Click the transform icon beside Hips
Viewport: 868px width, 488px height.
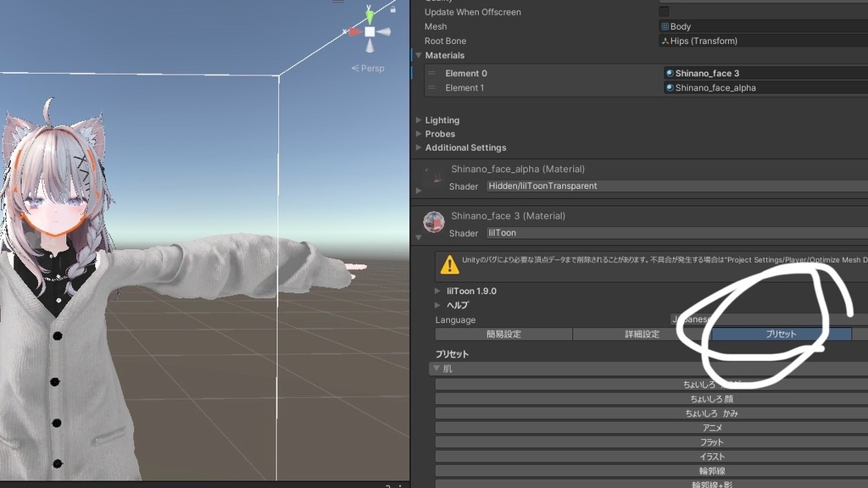(x=665, y=41)
